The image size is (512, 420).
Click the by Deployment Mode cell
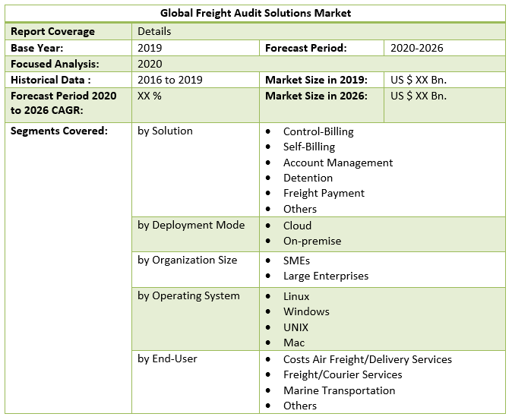191,225
